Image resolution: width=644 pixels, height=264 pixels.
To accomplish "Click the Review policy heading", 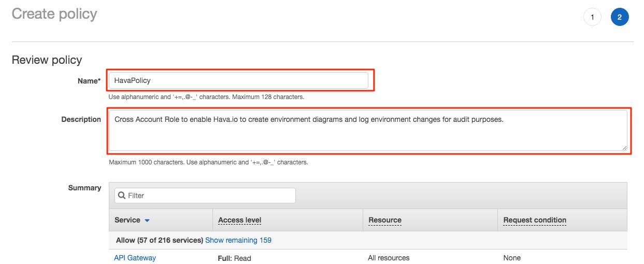I will tap(47, 60).
